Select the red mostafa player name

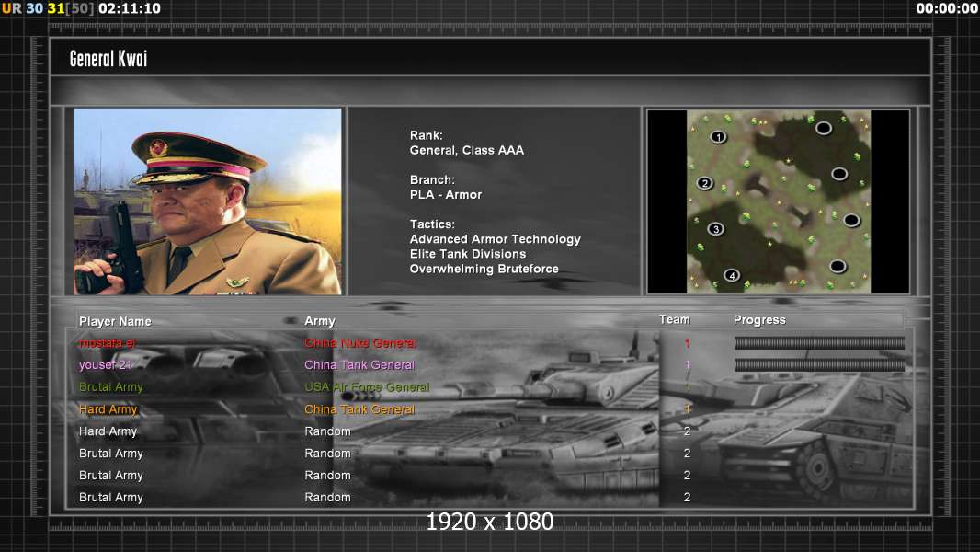point(108,343)
